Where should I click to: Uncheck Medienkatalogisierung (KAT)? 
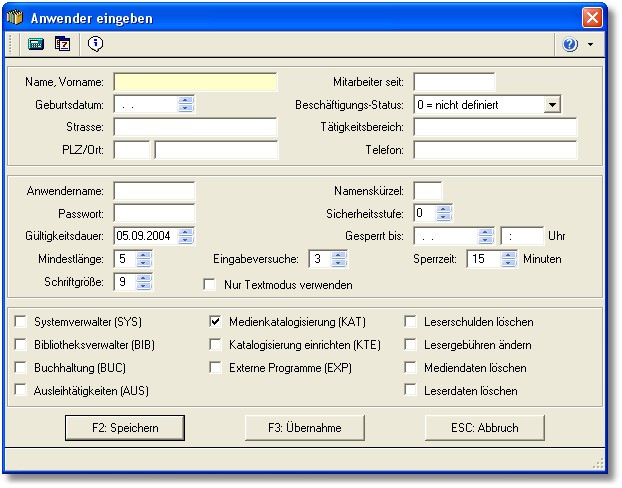click(x=215, y=322)
